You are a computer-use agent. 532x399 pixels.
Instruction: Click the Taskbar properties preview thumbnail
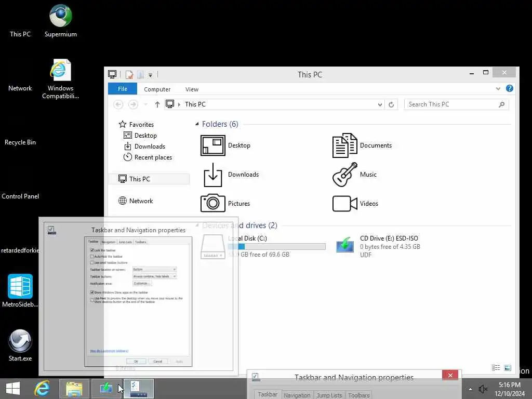[138, 302]
